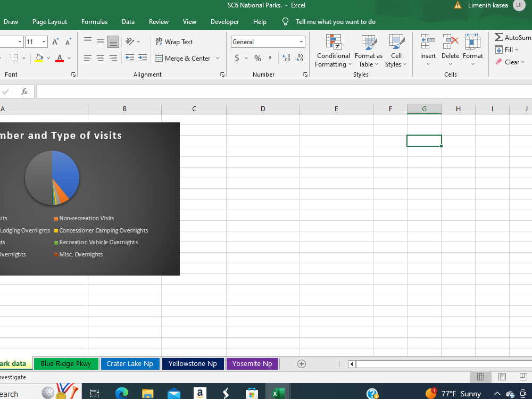The height and width of the screenshot is (399, 532).
Task: Open the Formulas tab
Action: pyautogui.click(x=94, y=22)
